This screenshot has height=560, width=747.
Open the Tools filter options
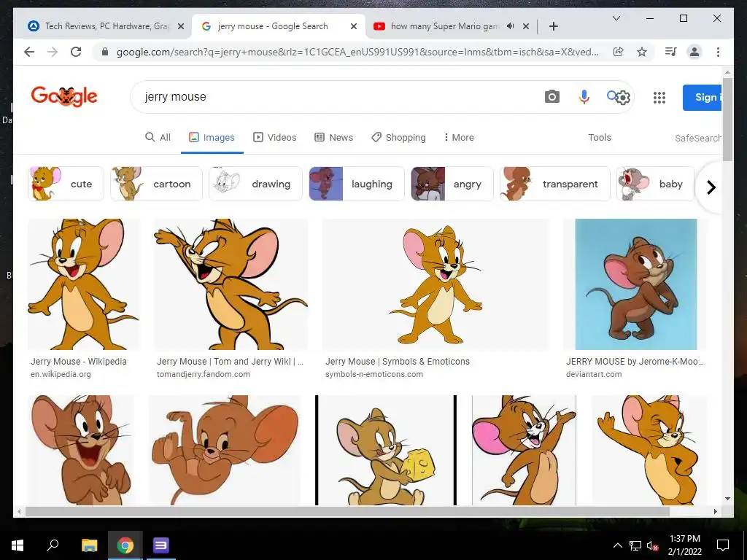click(x=600, y=137)
